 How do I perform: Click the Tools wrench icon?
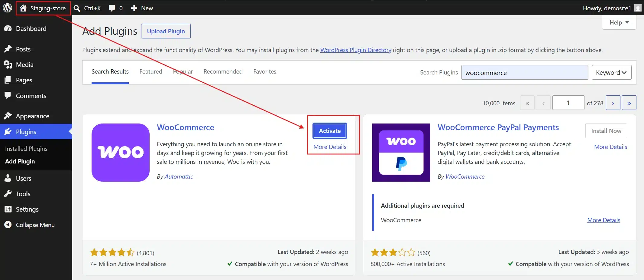[8, 194]
